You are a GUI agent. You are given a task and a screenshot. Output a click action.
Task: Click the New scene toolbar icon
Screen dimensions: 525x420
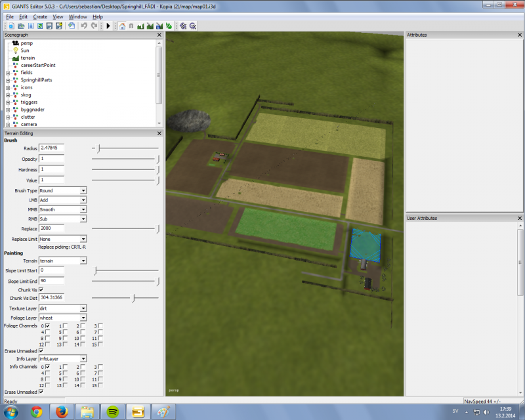[x=11, y=26]
